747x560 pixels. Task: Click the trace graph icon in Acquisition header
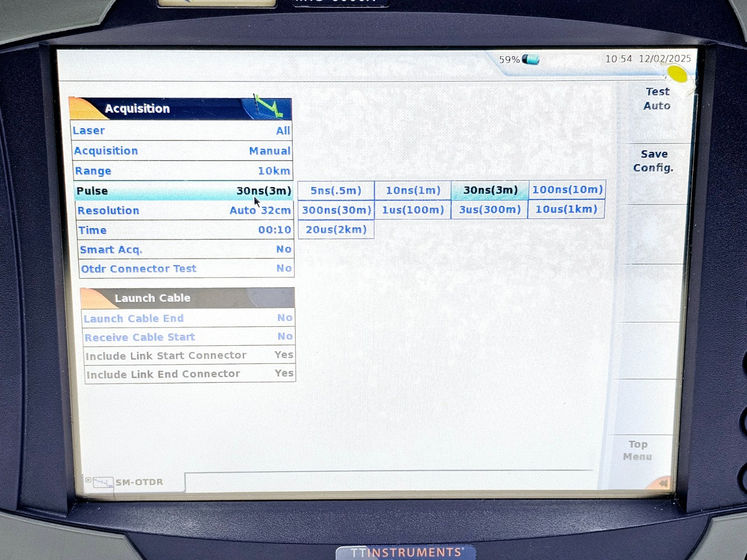[x=268, y=107]
